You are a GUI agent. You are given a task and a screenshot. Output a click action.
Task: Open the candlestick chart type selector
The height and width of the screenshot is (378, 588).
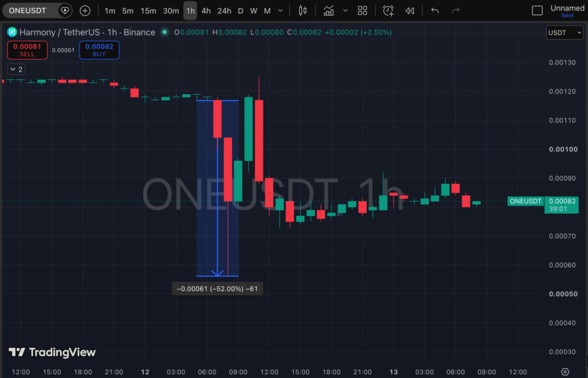303,10
